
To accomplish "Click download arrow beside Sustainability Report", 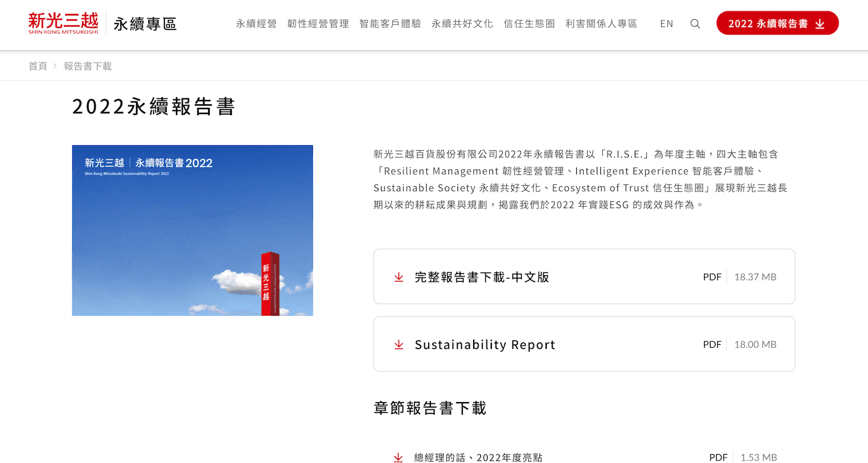I will (398, 345).
